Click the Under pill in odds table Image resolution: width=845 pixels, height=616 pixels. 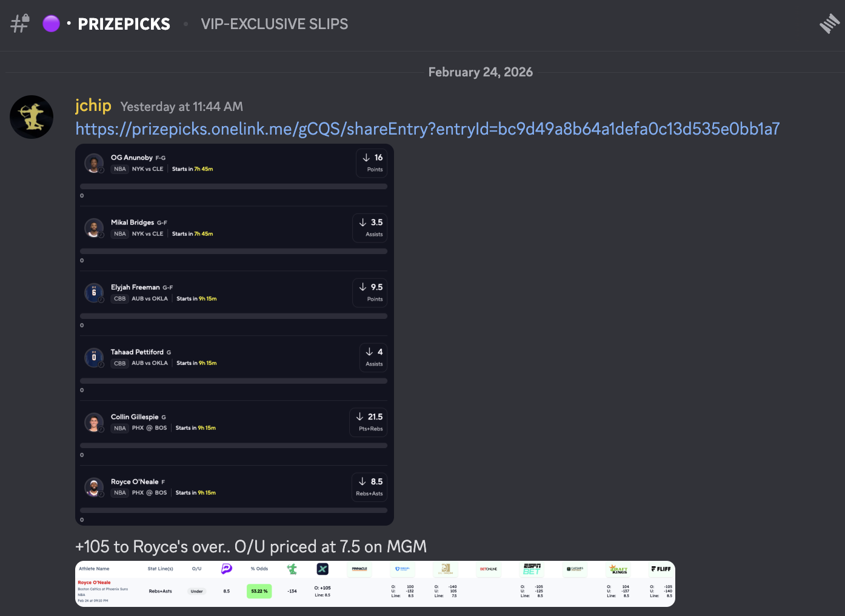pos(197,591)
